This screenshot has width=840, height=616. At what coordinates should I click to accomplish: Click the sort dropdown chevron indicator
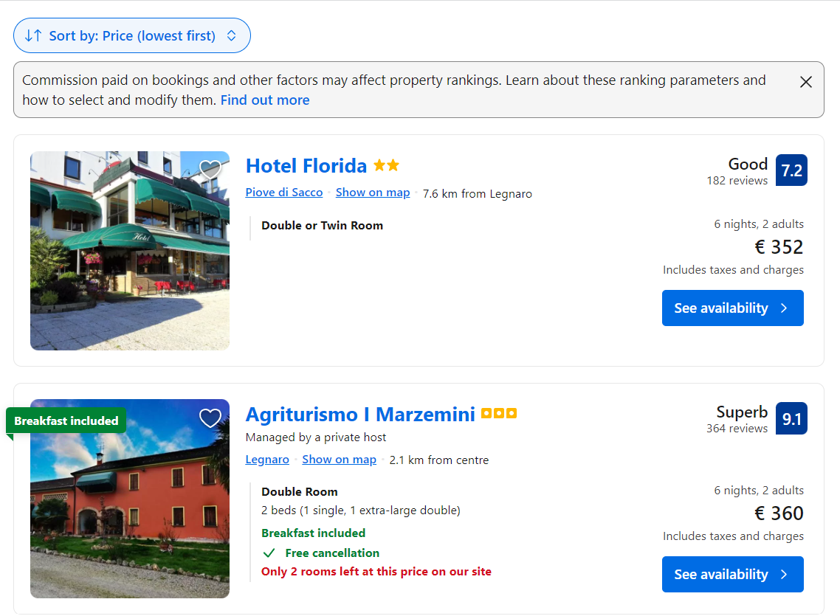[232, 36]
